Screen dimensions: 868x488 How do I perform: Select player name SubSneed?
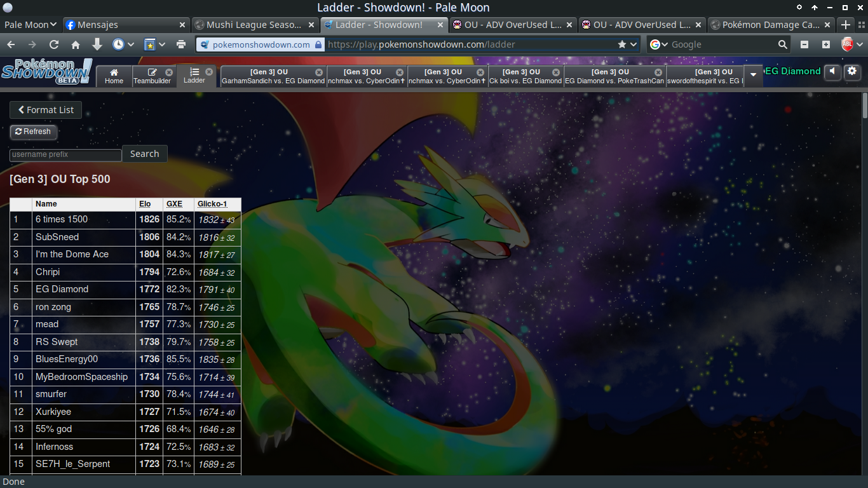click(57, 237)
